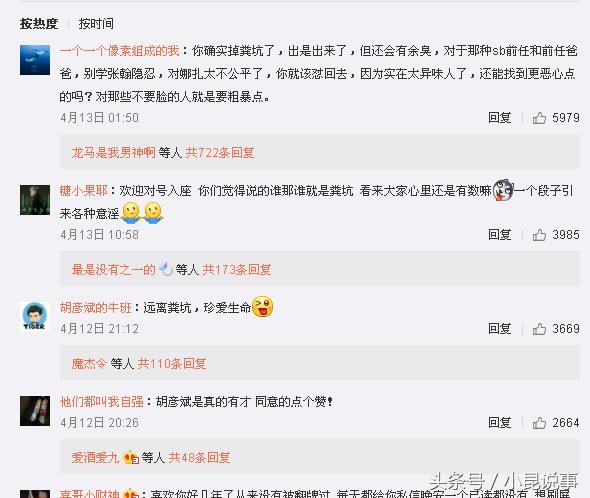
Task: Expand 共48条回复 replies
Action: tap(199, 458)
